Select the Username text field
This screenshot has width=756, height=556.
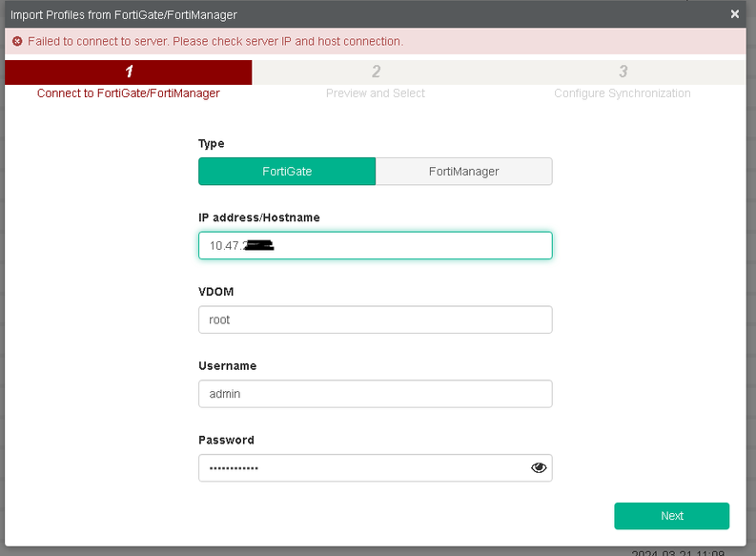pyautogui.click(x=375, y=394)
